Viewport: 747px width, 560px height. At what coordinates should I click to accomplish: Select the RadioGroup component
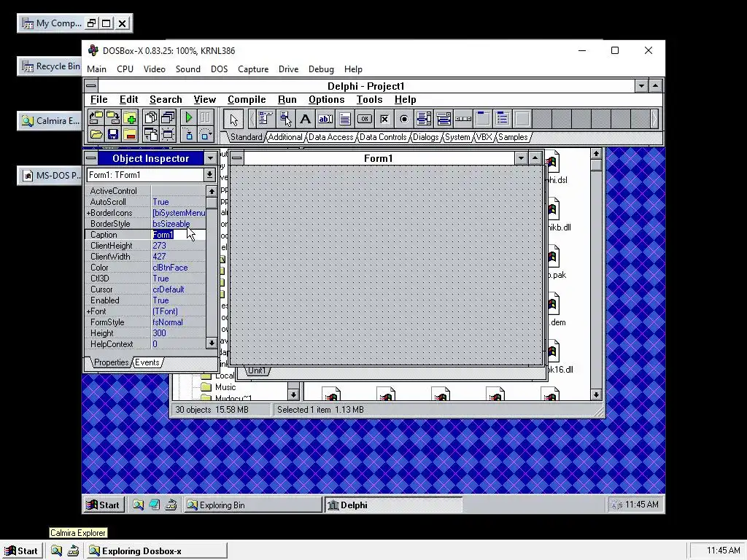(503, 119)
